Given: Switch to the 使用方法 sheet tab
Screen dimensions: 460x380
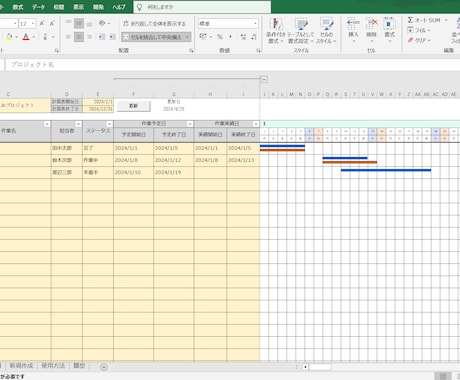Looking at the screenshot, I should click(x=53, y=366).
